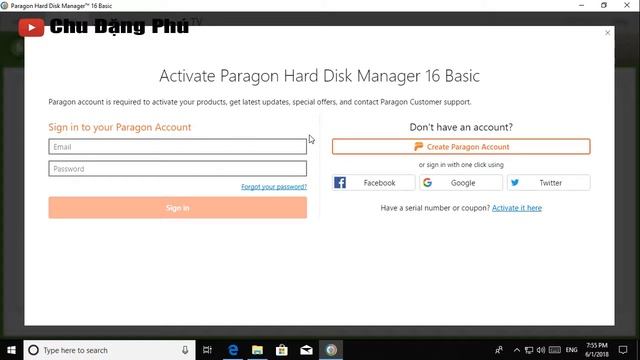
Task: Open the volume control tray icon
Action: click(x=541, y=350)
